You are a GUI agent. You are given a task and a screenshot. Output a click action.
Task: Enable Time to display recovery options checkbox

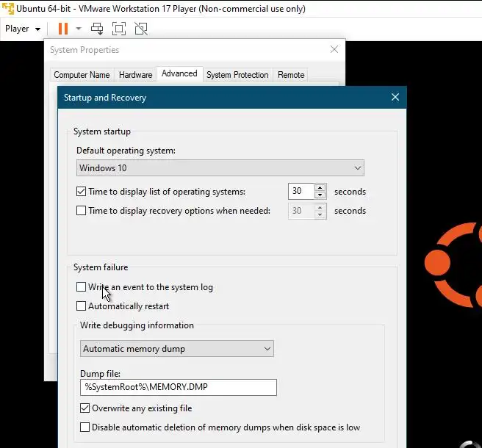pyautogui.click(x=81, y=211)
